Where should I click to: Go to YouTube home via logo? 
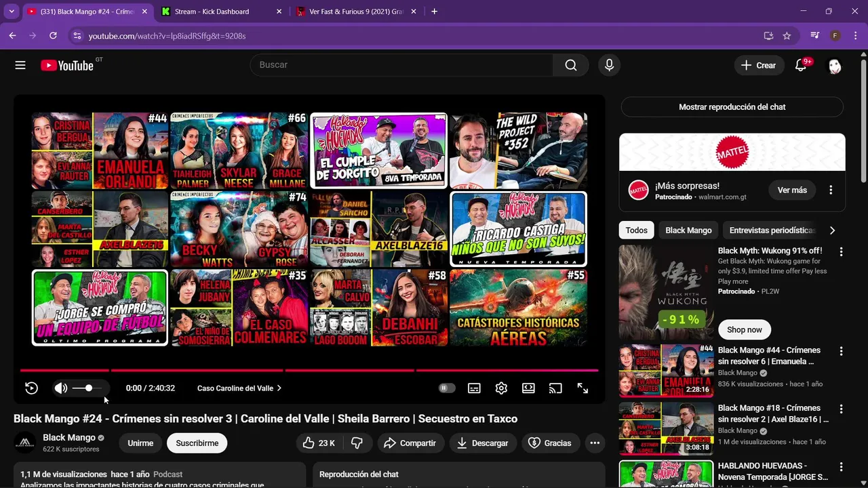pos(66,65)
